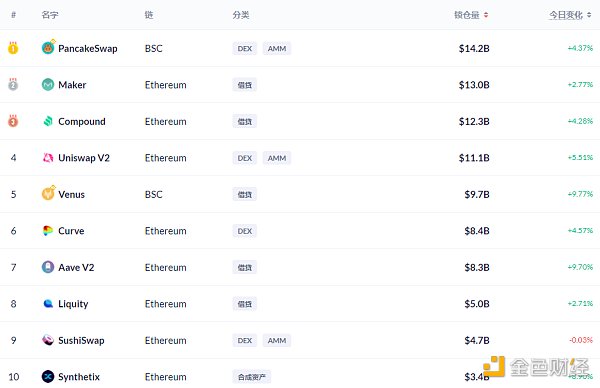Click the Venus logo icon

48,194
